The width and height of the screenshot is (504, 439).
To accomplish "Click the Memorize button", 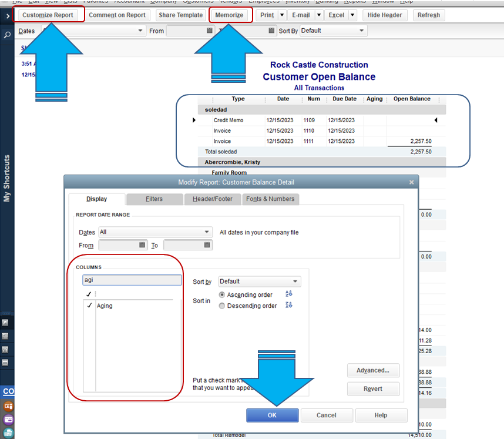I will 229,15.
